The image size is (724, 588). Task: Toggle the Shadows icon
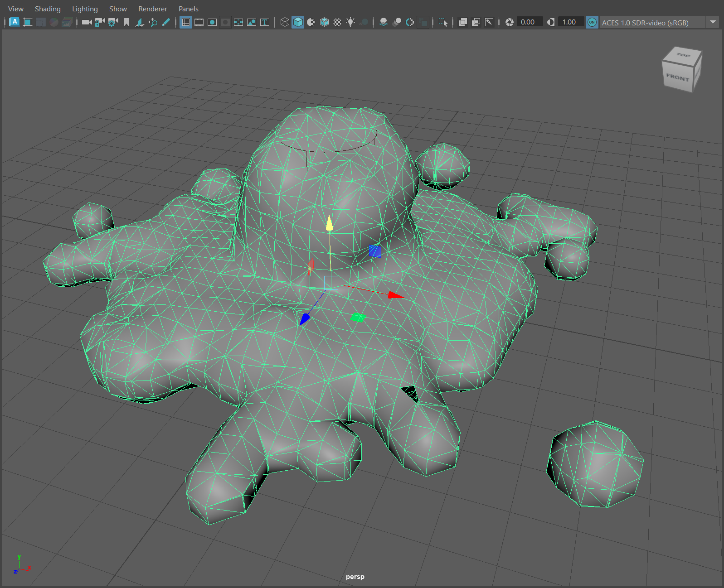[x=364, y=22]
